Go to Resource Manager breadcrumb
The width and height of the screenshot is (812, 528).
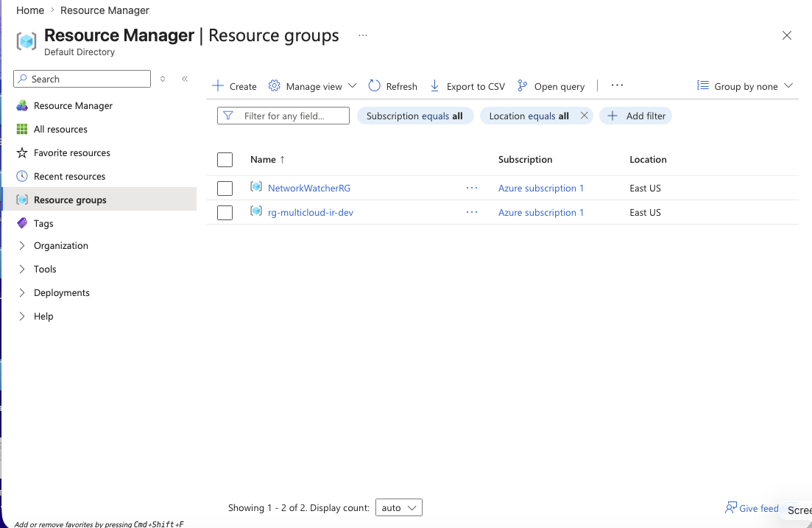pyautogui.click(x=105, y=10)
